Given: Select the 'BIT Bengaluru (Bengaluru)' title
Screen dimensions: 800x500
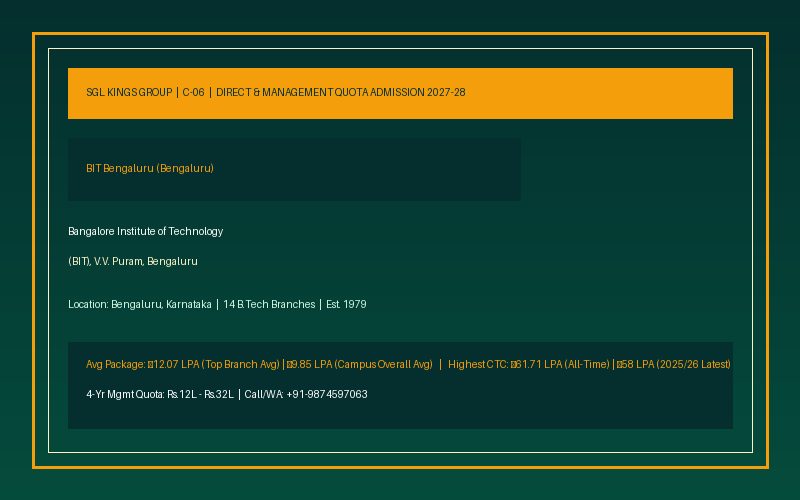Looking at the screenshot, I should (149, 168).
